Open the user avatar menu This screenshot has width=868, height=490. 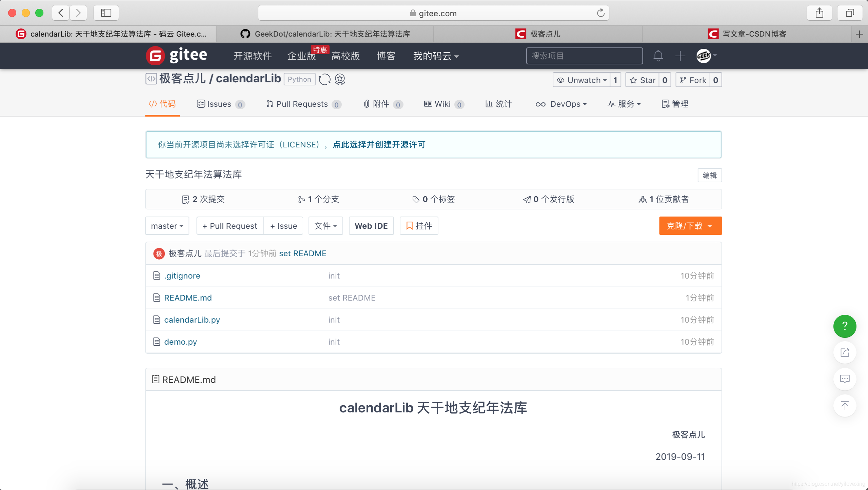point(706,56)
